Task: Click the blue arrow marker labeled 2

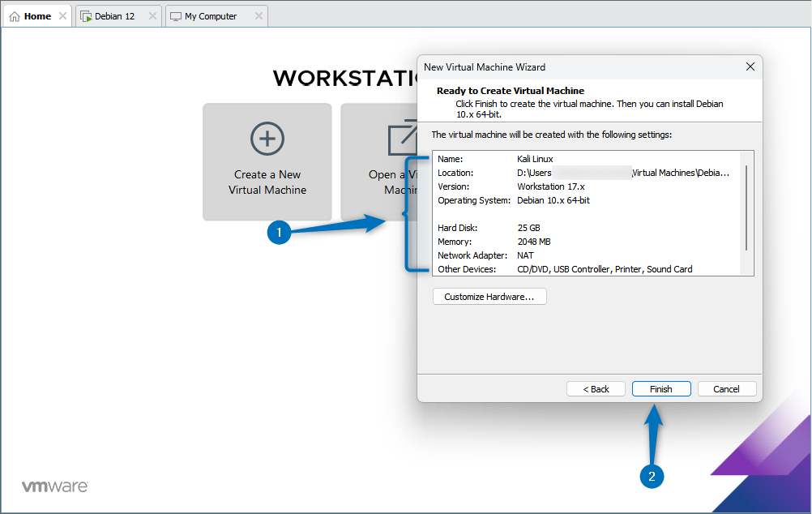Action: pyautogui.click(x=652, y=478)
